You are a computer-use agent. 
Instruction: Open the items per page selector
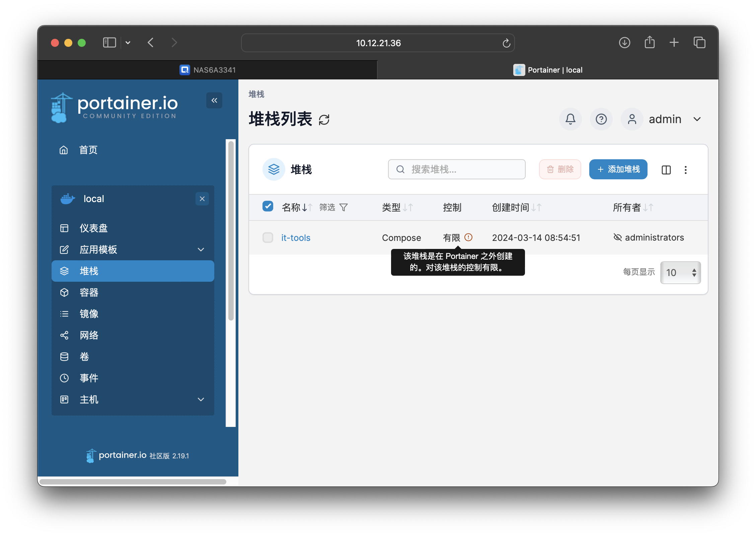pyautogui.click(x=680, y=273)
